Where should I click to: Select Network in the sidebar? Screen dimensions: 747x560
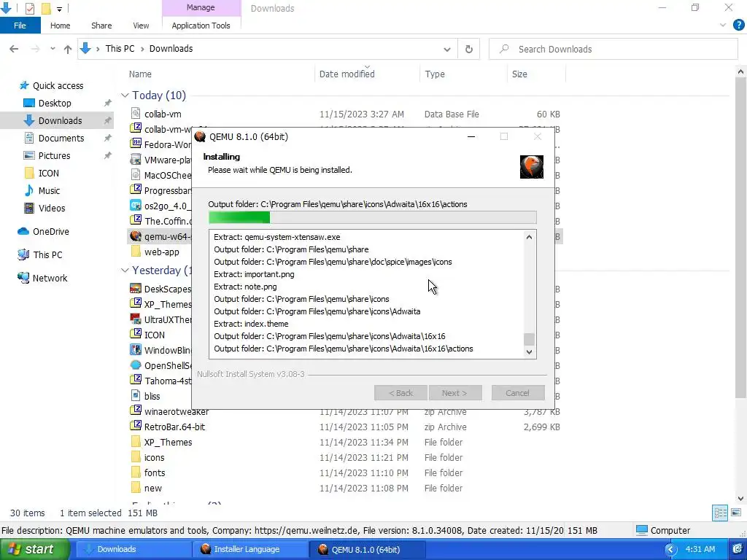pos(50,278)
